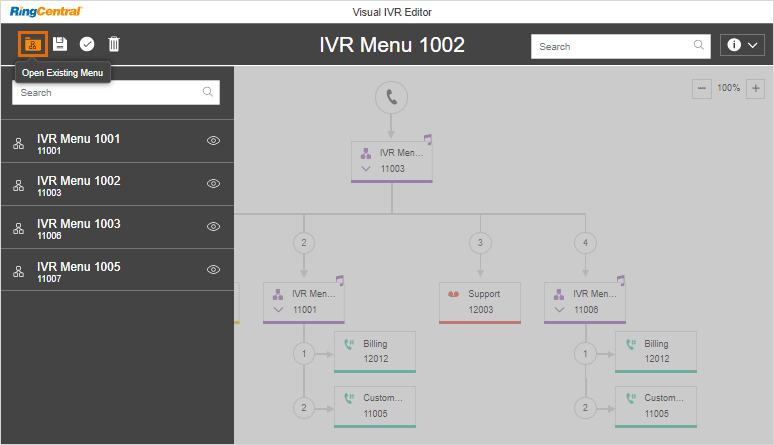
Task: Toggle eye preview for IVR Menu 1005
Action: click(213, 270)
